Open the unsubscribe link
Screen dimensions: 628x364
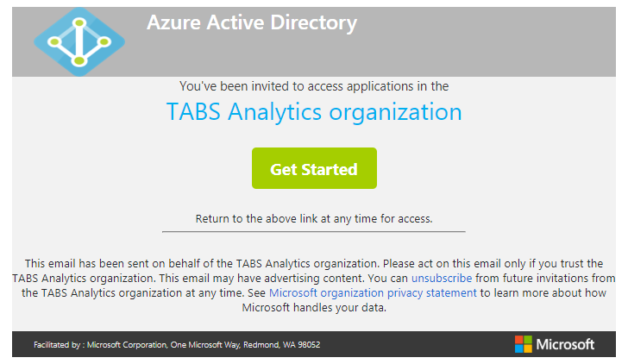tap(442, 279)
